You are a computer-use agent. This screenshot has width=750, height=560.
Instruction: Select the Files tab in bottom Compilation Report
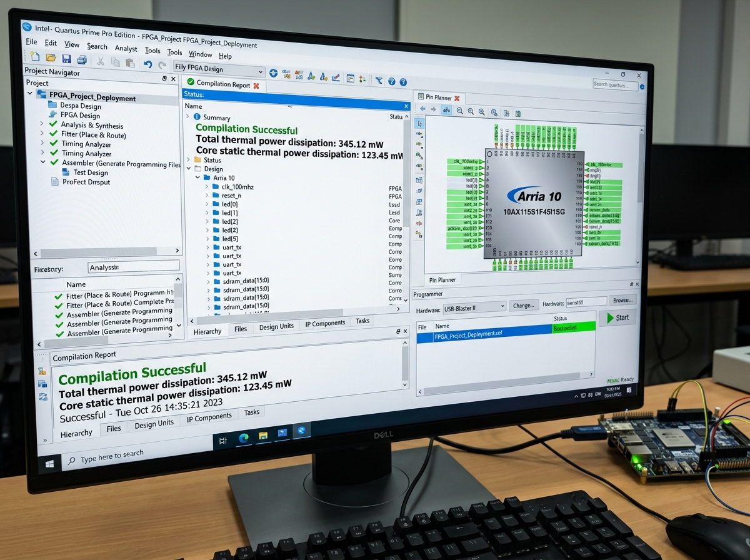click(x=114, y=428)
